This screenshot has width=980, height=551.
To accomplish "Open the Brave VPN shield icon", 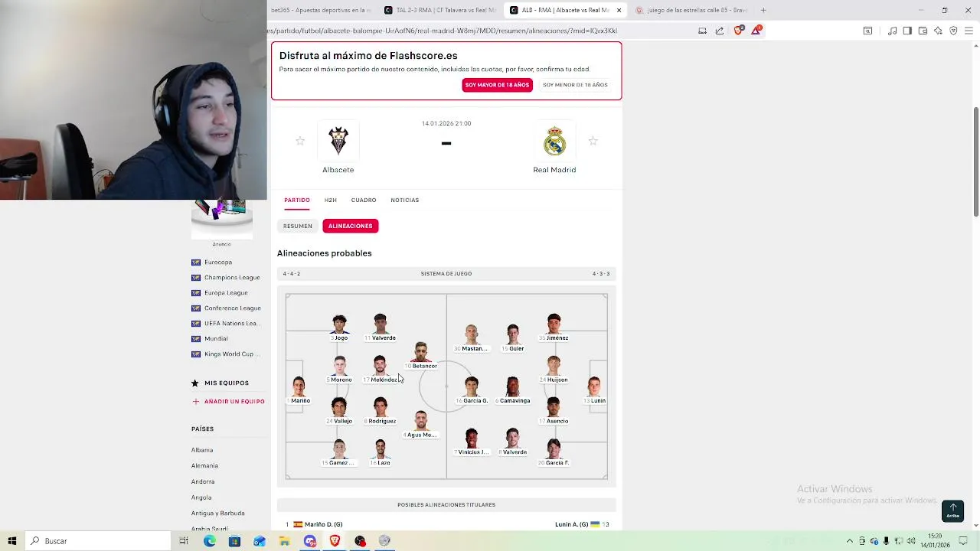I will tap(953, 31).
